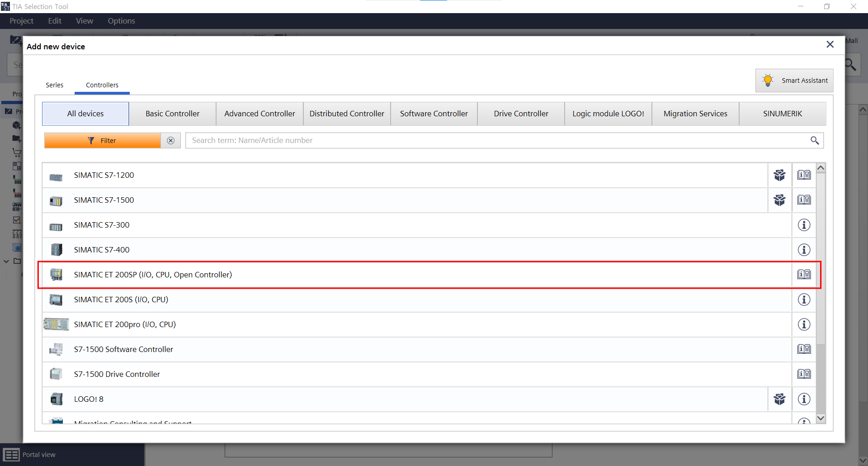Open the Options menu
This screenshot has height=466, width=868.
pyautogui.click(x=121, y=21)
